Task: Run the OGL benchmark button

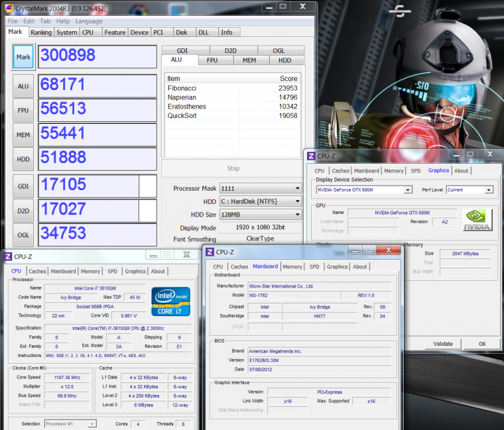Action: tap(23, 235)
